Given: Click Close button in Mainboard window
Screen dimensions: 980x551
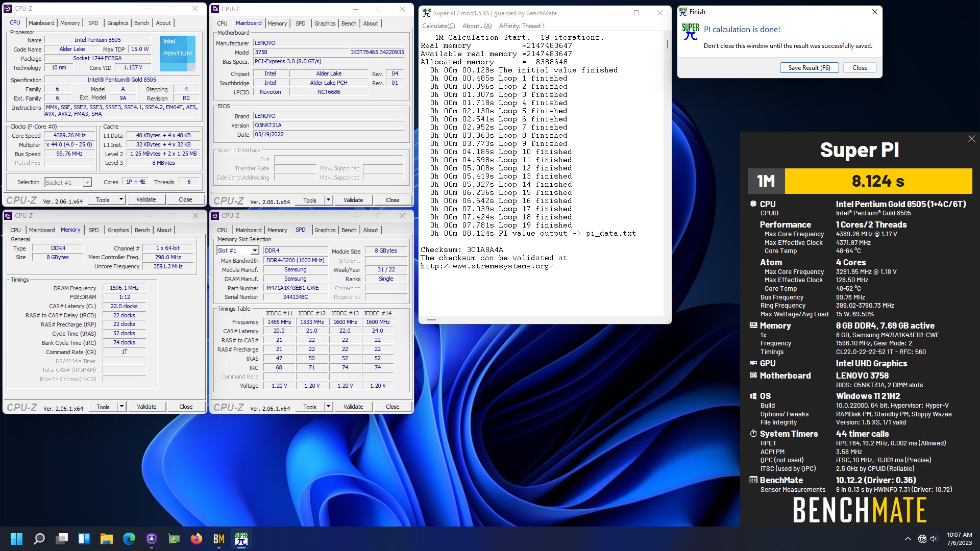Looking at the screenshot, I should 393,200.
